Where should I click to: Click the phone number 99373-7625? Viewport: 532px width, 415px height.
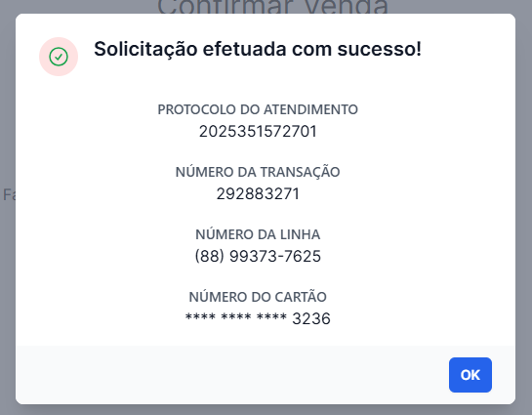275,256
